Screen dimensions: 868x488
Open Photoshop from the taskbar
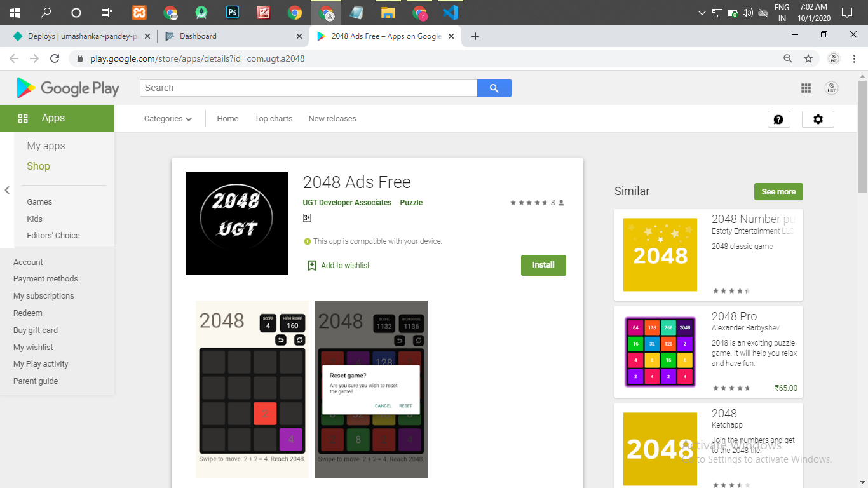[x=233, y=13]
